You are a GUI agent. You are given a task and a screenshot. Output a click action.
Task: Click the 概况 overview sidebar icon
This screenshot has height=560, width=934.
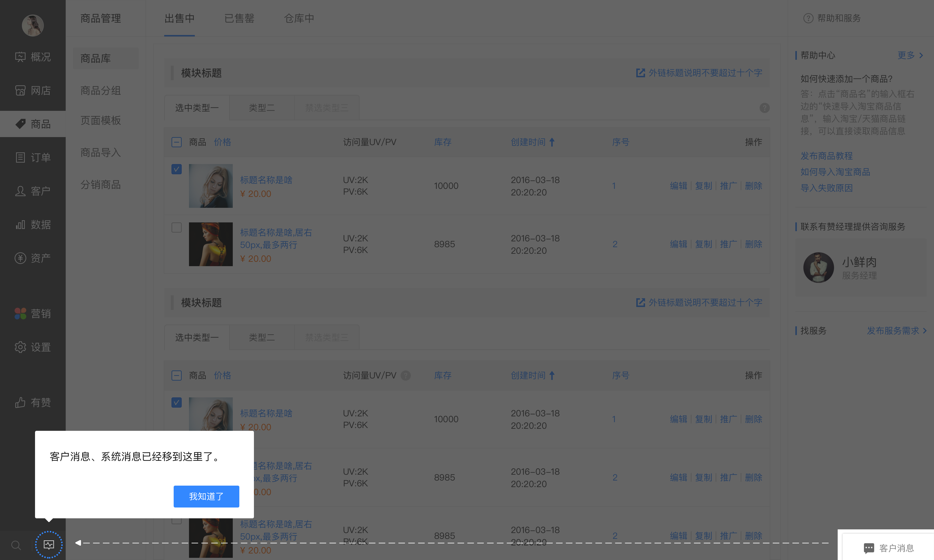(20, 57)
